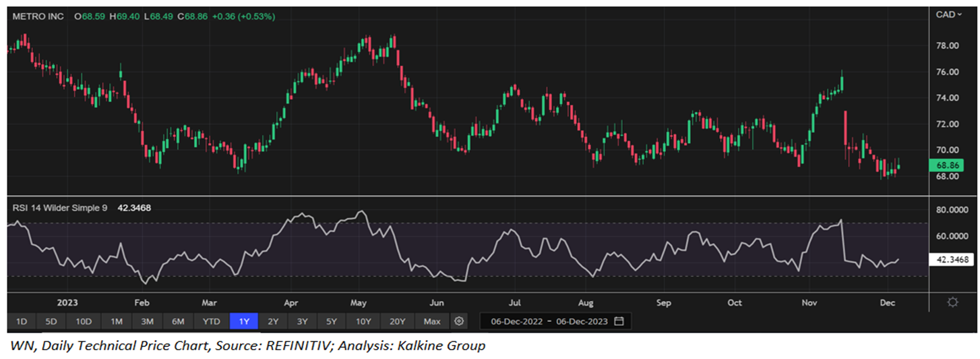980x359 pixels.
Task: Click the +0.36 (+0.53%) change value
Action: (243, 16)
